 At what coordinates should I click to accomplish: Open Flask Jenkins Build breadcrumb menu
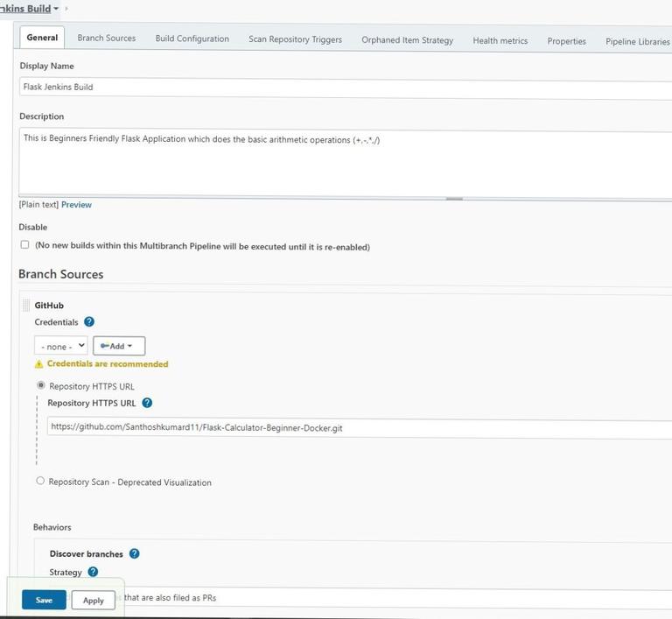56,9
